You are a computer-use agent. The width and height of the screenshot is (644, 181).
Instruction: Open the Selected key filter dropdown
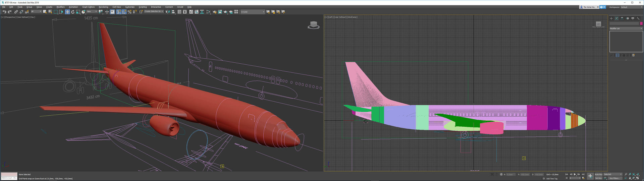pos(613,174)
